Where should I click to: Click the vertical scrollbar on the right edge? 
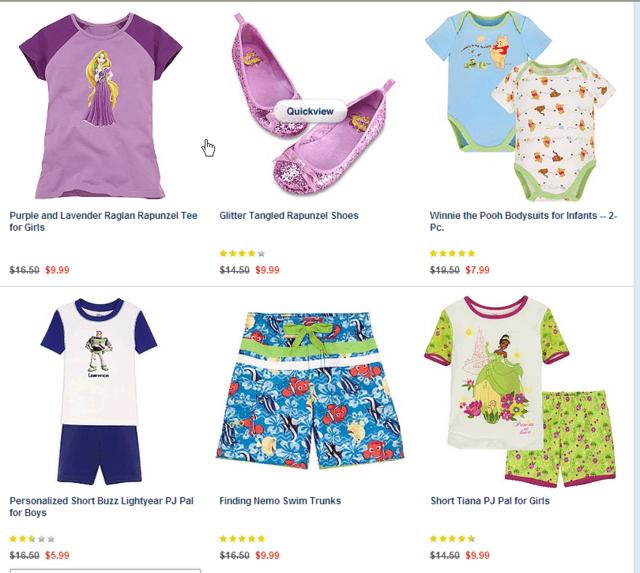[x=637, y=286]
